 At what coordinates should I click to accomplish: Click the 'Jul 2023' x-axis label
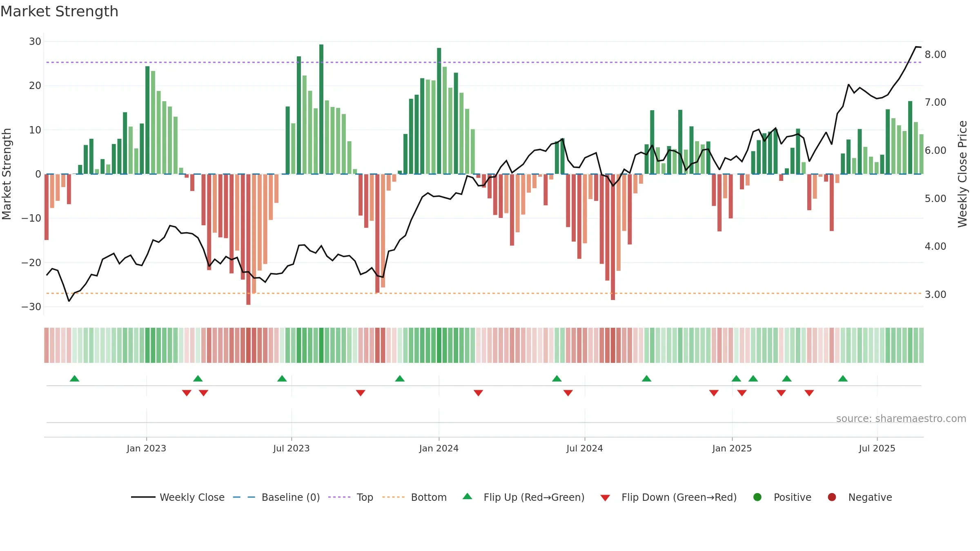[x=292, y=449]
